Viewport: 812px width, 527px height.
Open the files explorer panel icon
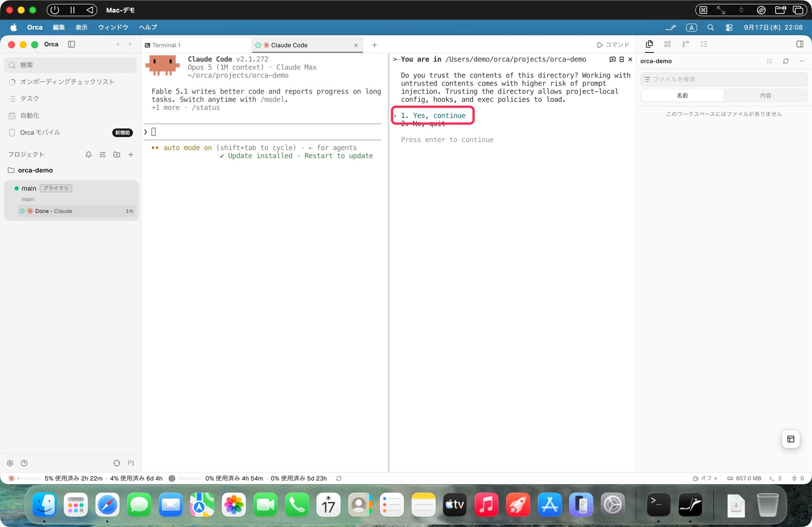649,44
